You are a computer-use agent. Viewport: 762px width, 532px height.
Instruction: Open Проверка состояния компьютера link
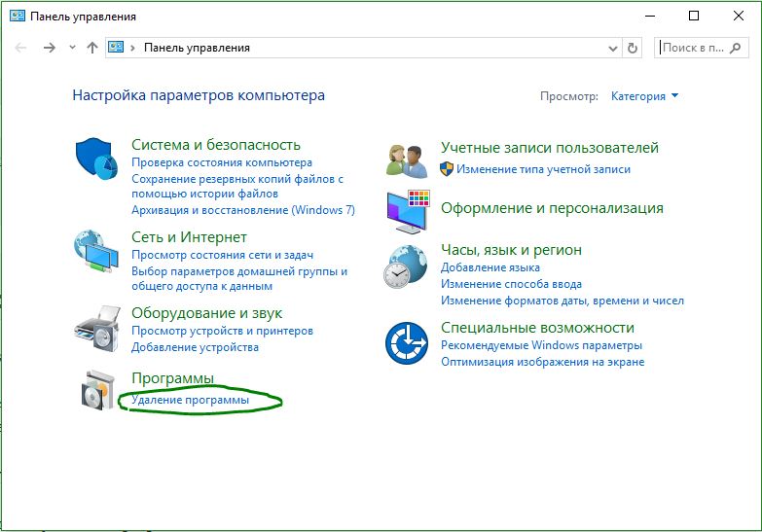click(x=222, y=162)
